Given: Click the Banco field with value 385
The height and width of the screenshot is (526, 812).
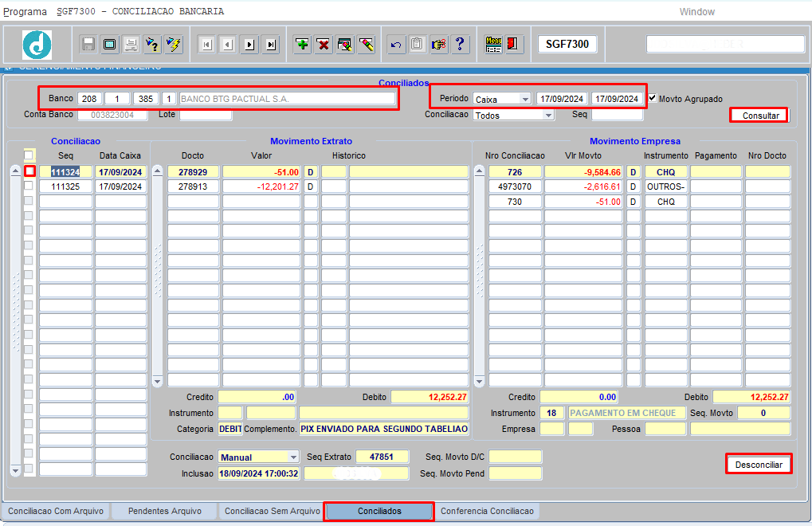Looking at the screenshot, I should (146, 99).
